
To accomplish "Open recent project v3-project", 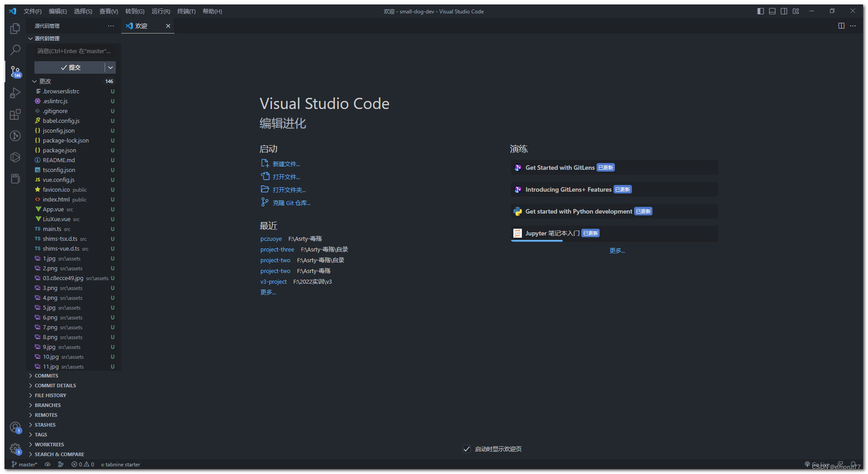I will point(274,282).
